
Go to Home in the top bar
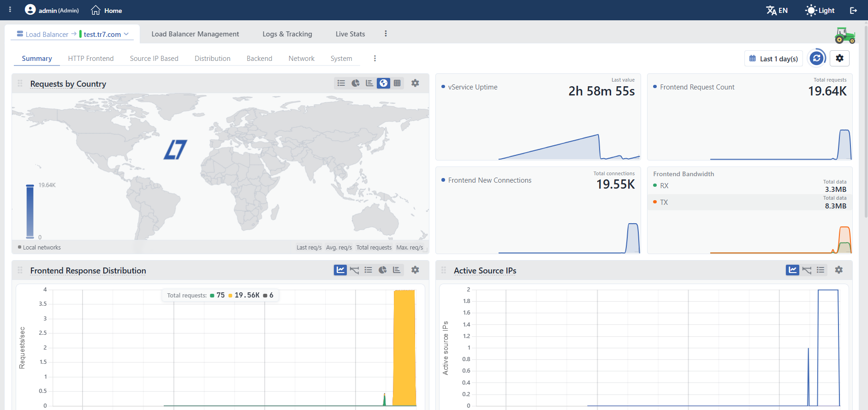(107, 10)
